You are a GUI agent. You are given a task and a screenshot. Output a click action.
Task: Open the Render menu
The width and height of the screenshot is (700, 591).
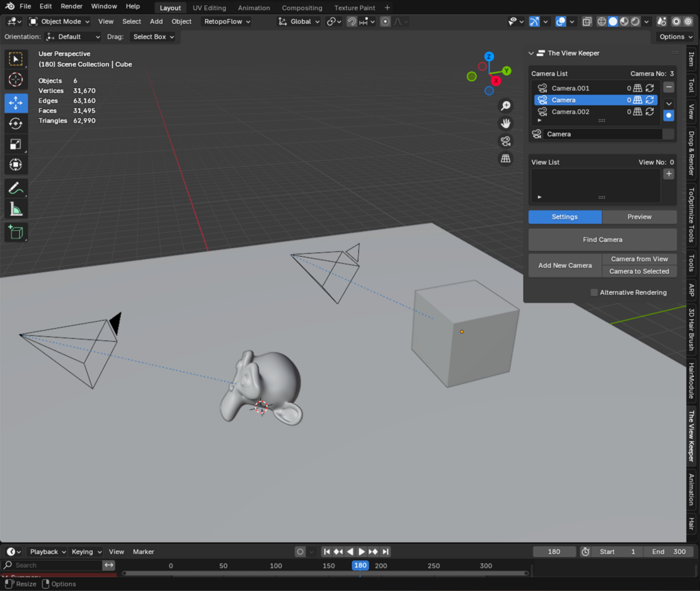point(71,6)
